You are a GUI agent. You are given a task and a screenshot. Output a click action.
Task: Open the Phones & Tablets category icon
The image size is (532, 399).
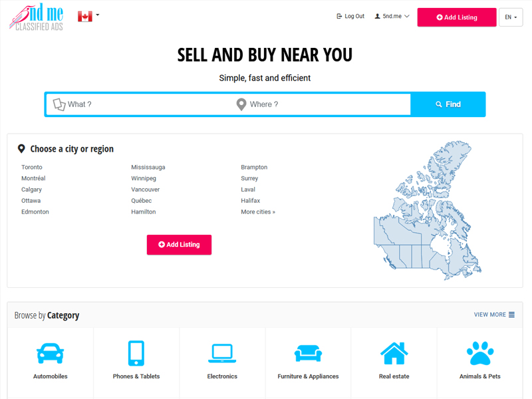pos(136,352)
